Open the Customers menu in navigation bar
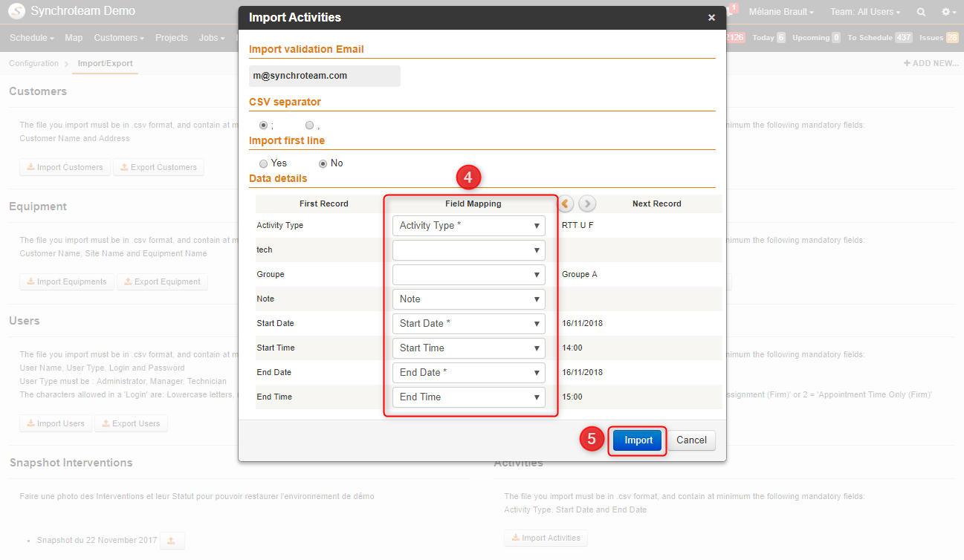This screenshot has width=964, height=560. [119, 38]
